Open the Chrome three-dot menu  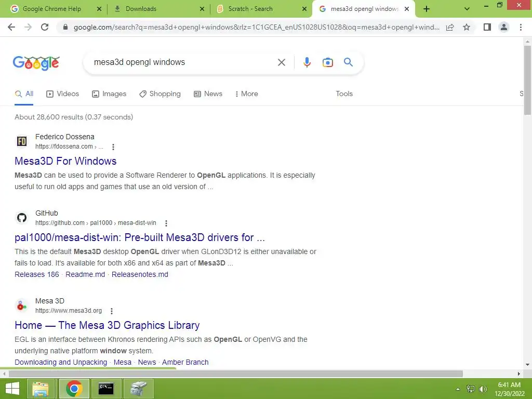tap(521, 27)
